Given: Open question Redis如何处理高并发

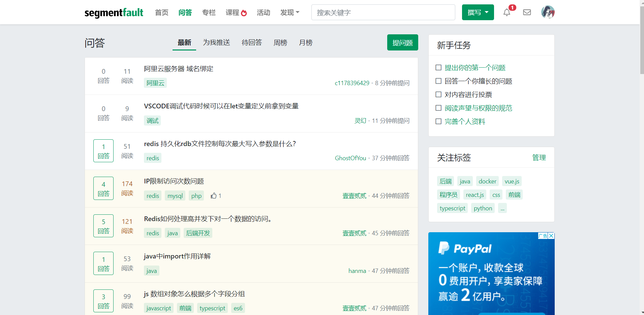Looking at the screenshot, I should (x=208, y=219).
